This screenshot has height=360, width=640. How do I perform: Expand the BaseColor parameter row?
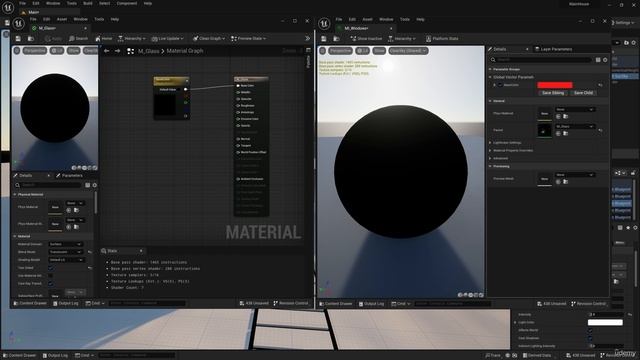pos(494,85)
